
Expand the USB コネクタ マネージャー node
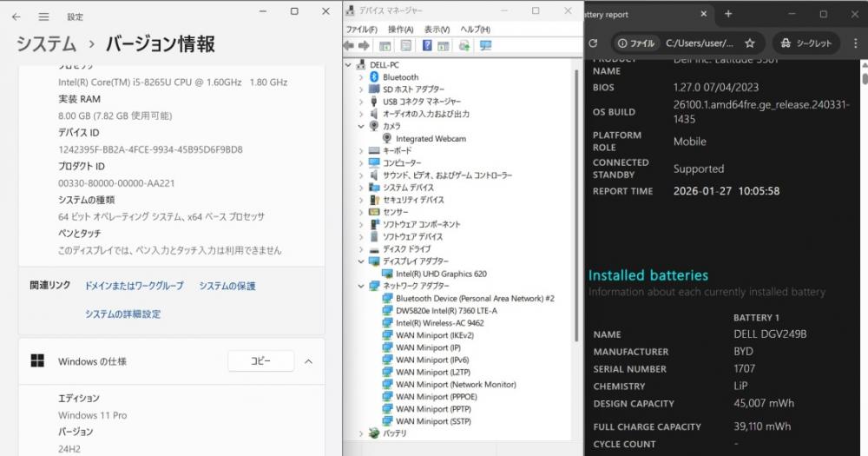361,102
